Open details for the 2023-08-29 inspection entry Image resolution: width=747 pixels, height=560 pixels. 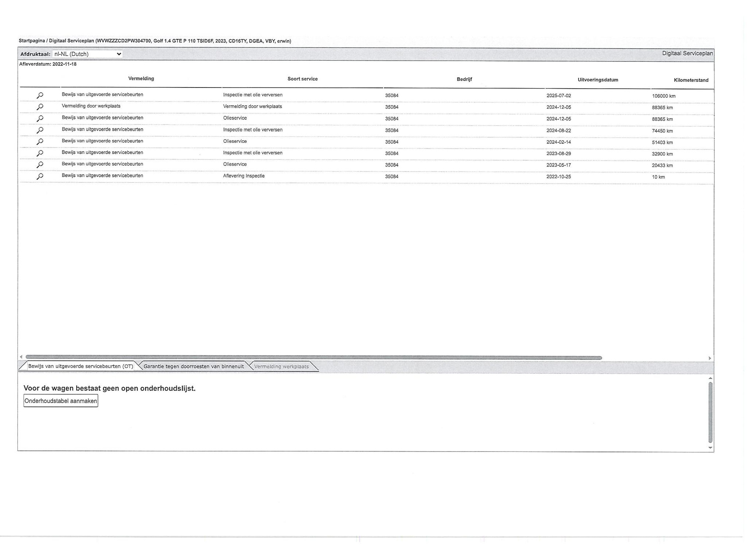click(x=40, y=153)
